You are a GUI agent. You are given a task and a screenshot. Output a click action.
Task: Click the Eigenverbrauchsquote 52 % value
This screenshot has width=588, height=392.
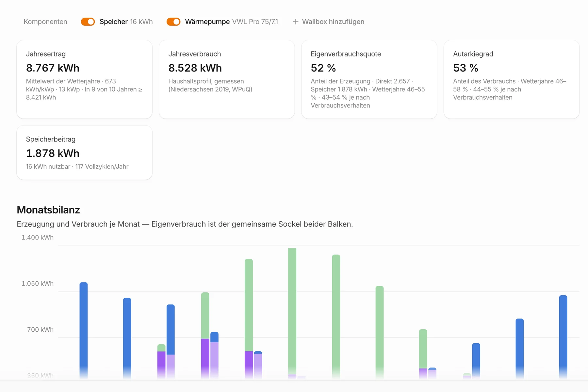tap(323, 68)
